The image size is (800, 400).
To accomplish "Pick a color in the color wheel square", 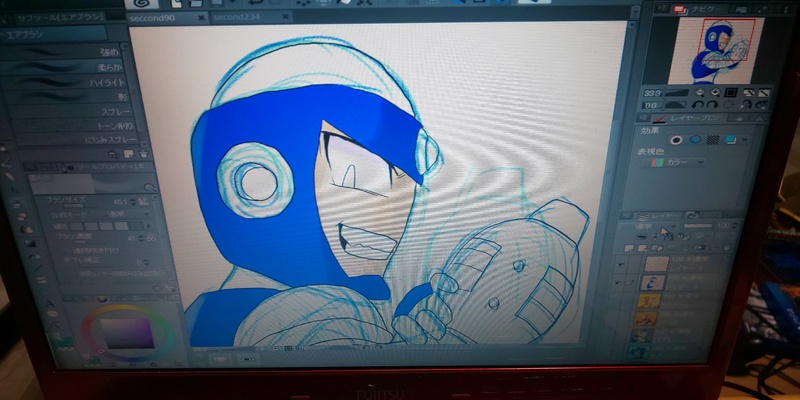I will (x=128, y=333).
